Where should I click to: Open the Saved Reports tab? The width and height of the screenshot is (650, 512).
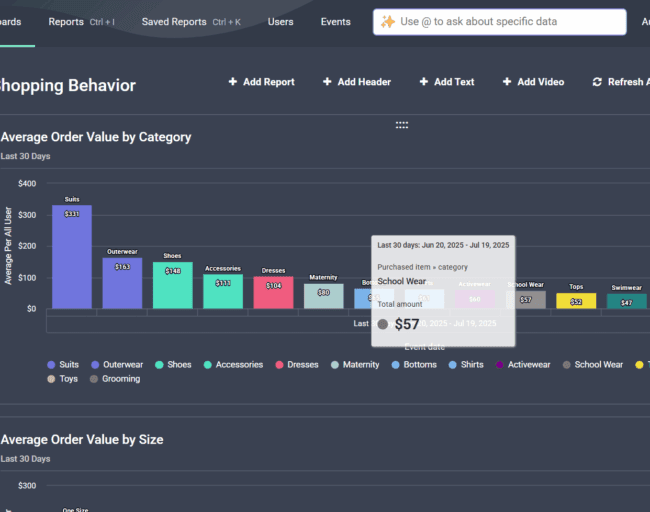coord(174,22)
